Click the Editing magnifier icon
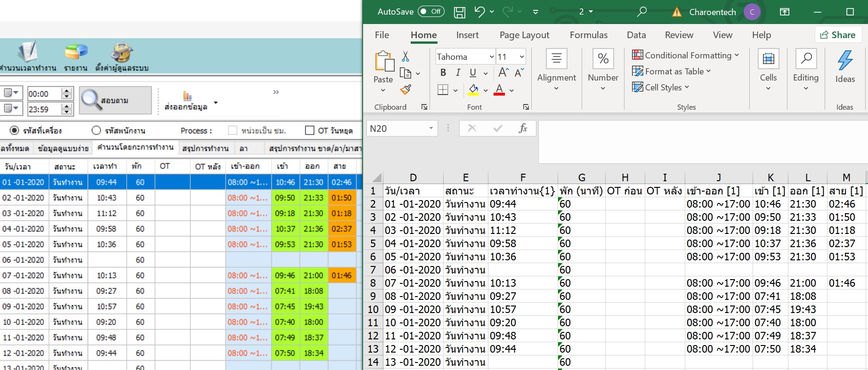868x370 pixels. pyautogui.click(x=806, y=58)
